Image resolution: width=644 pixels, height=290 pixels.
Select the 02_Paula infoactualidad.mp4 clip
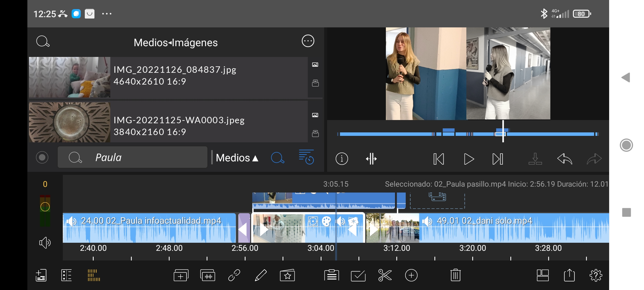(149, 228)
